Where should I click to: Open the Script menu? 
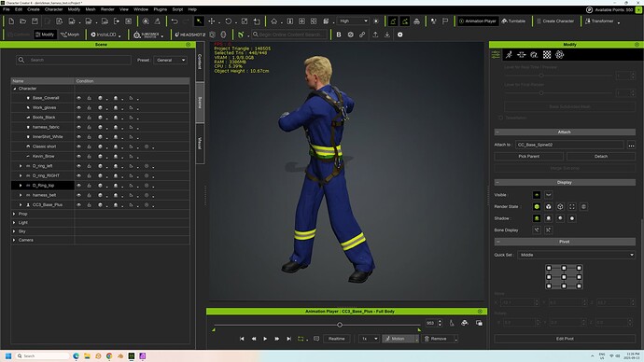[x=177, y=9]
